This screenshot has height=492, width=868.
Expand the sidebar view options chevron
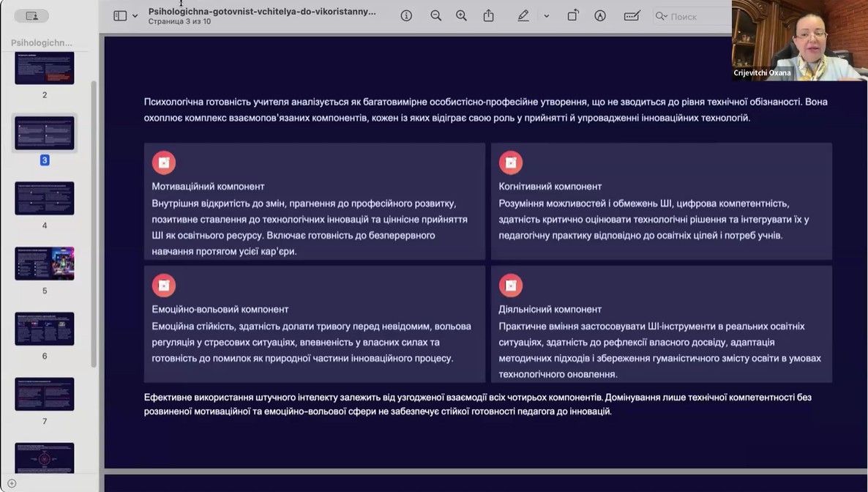(135, 15)
